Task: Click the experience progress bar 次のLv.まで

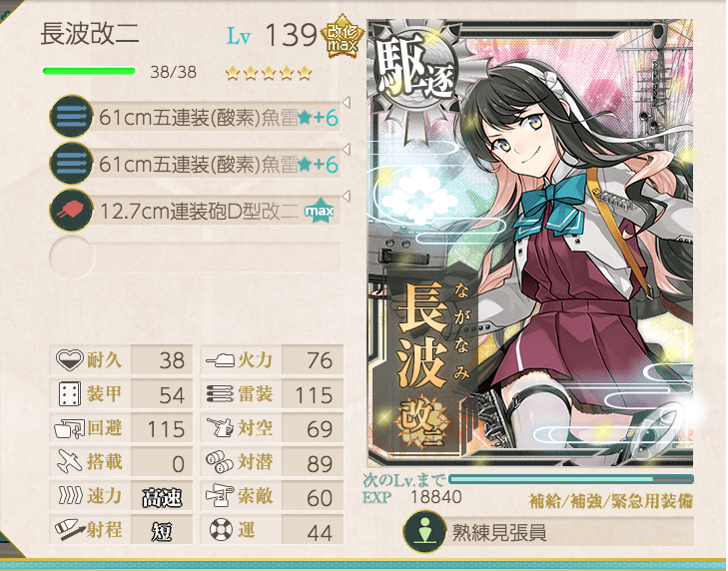Action: (x=571, y=479)
